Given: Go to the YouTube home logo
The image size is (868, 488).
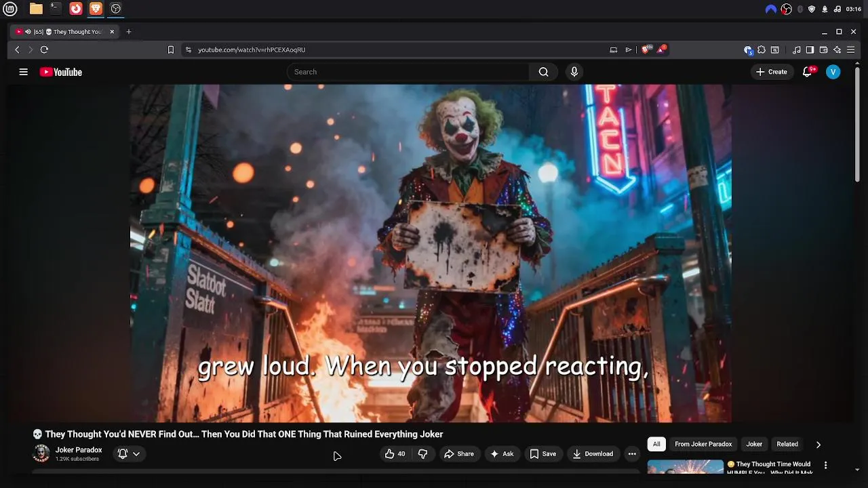Looking at the screenshot, I should click(61, 72).
